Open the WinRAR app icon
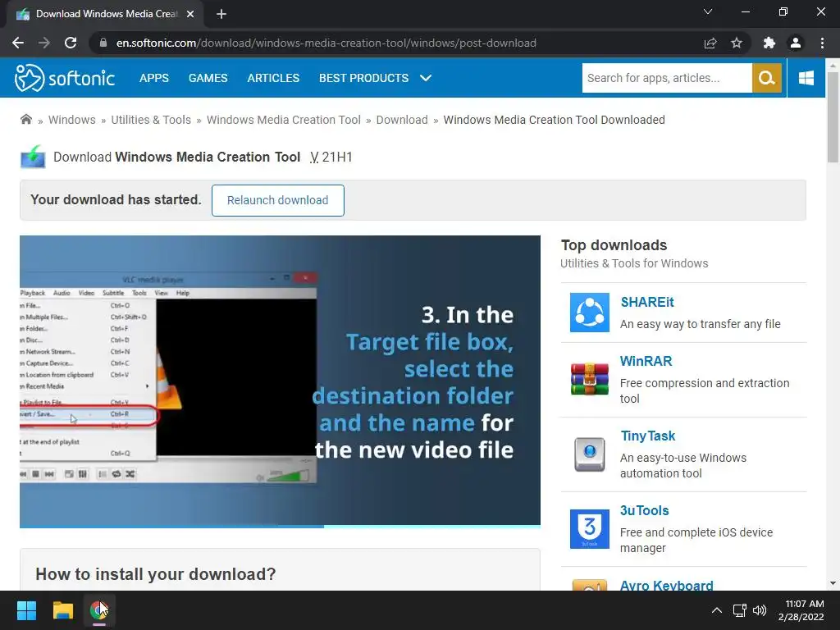The width and height of the screenshot is (840, 630). coord(589,379)
